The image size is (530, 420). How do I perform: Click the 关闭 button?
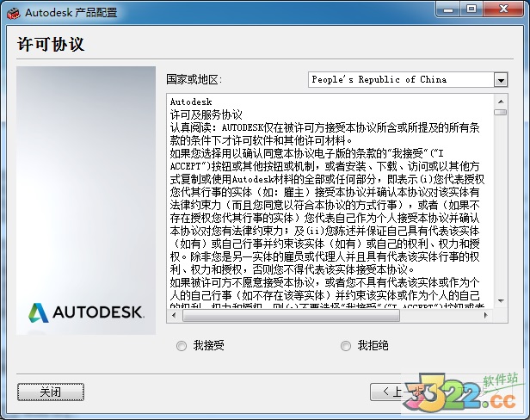tap(51, 392)
